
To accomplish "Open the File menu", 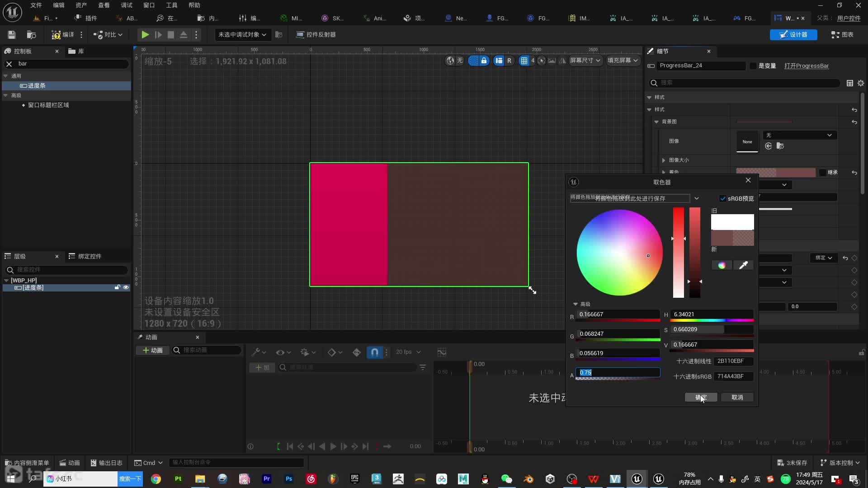I will (36, 5).
